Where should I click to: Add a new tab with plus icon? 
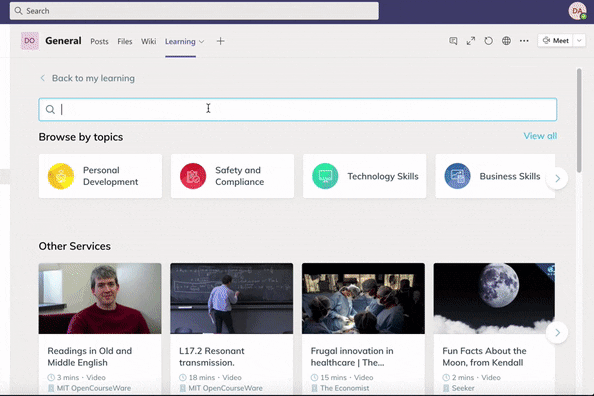pyautogui.click(x=220, y=41)
